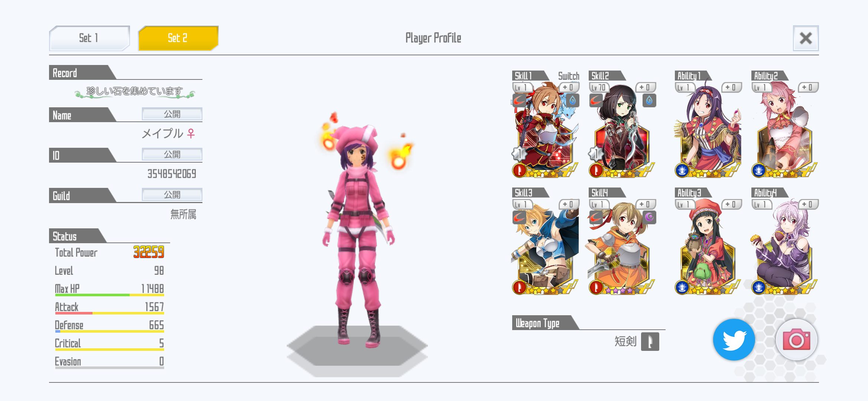Toggle the Name visibility 公開 button
868x401 pixels.
pos(172,114)
